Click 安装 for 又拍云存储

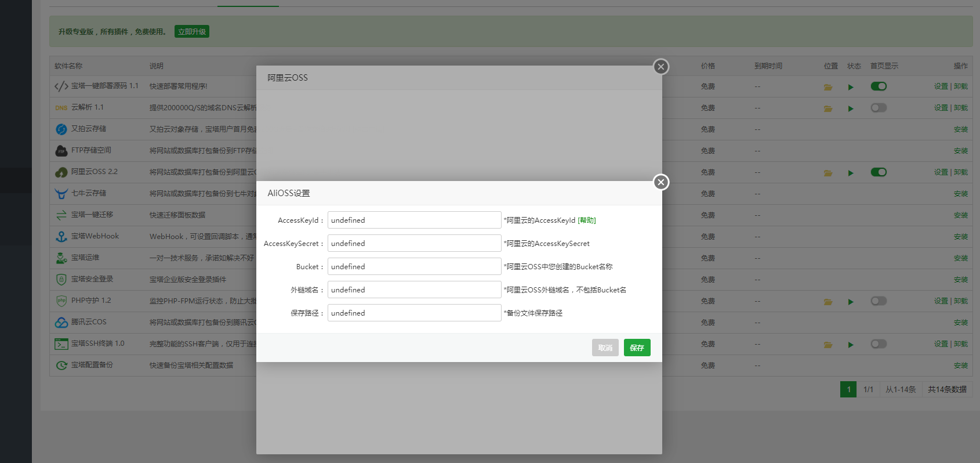coord(961,129)
